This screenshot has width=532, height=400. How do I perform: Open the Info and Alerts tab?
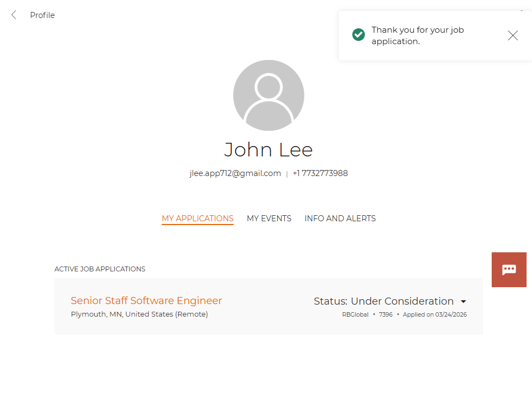point(340,219)
